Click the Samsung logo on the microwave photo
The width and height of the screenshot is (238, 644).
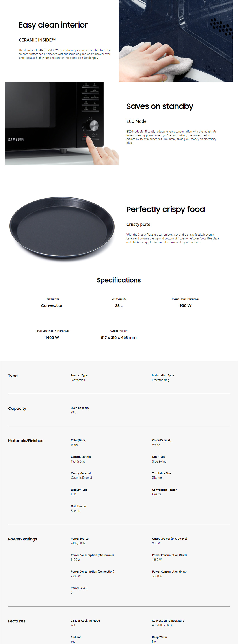tap(16, 139)
